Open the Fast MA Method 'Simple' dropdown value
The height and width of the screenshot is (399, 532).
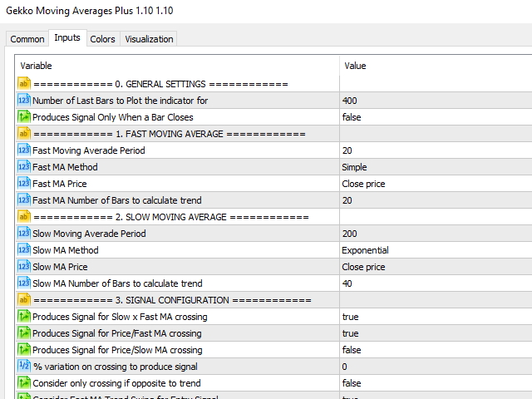click(x=354, y=167)
